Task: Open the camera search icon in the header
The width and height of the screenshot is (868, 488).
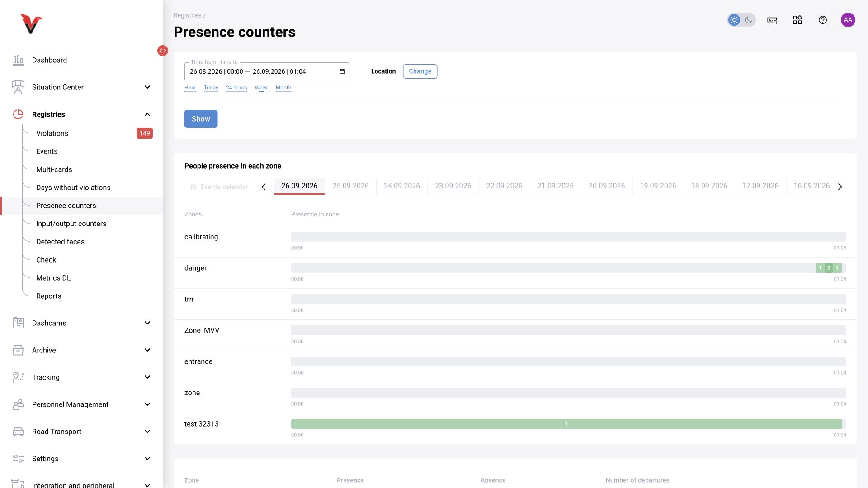Action: coord(772,20)
